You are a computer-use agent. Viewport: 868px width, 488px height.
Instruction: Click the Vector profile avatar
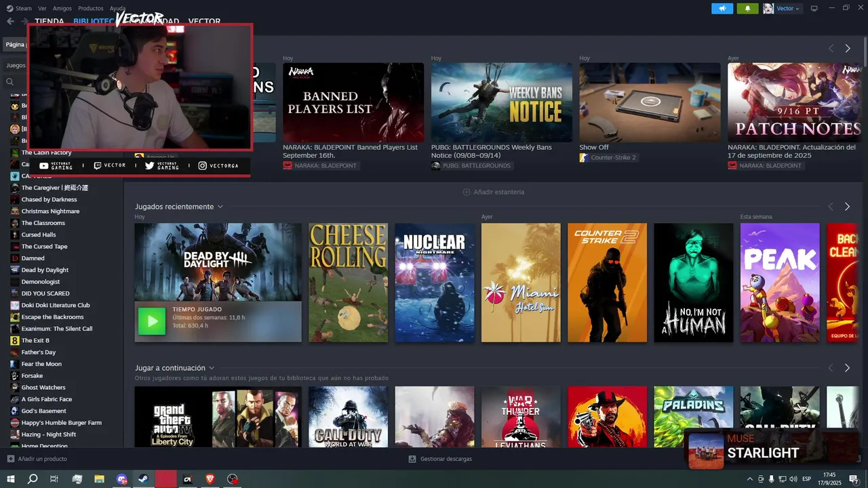[x=768, y=8]
